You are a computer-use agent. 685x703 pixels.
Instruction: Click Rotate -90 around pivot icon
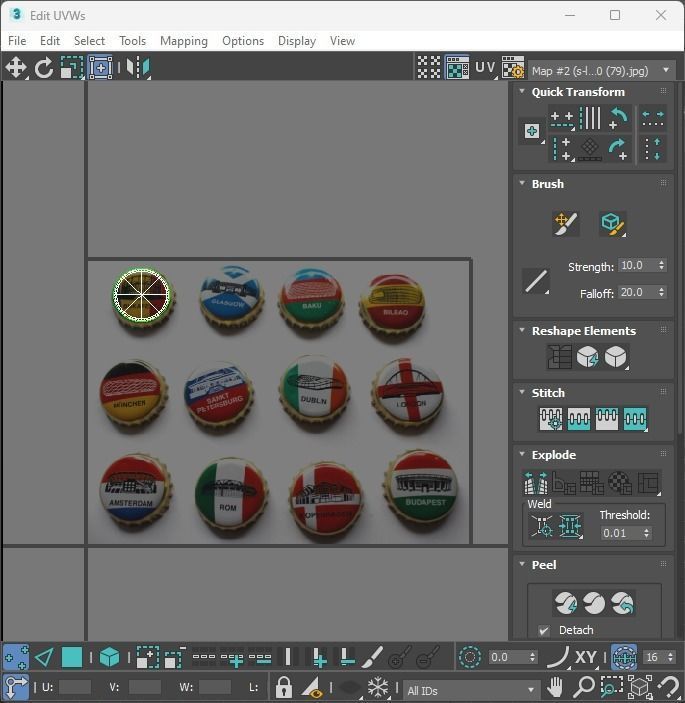tap(619, 119)
